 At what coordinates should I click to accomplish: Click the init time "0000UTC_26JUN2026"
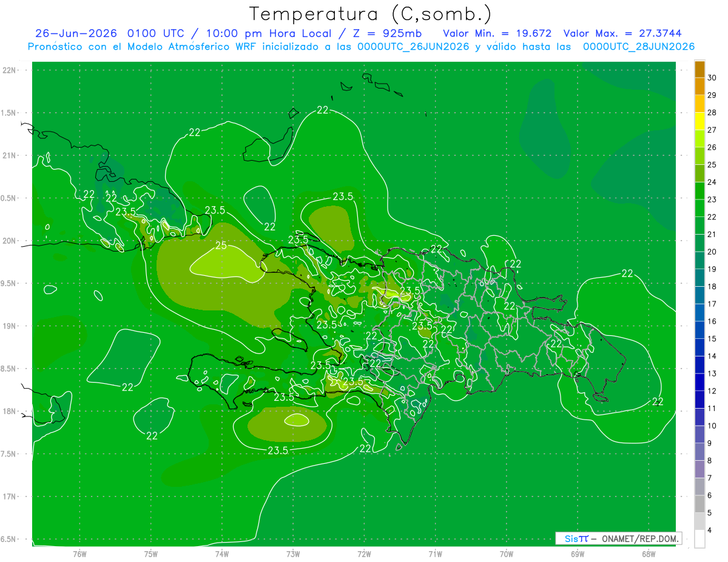point(413,47)
